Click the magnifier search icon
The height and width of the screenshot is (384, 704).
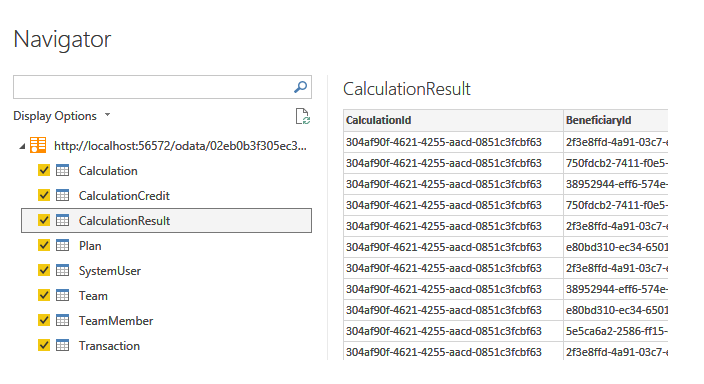pyautogui.click(x=300, y=87)
